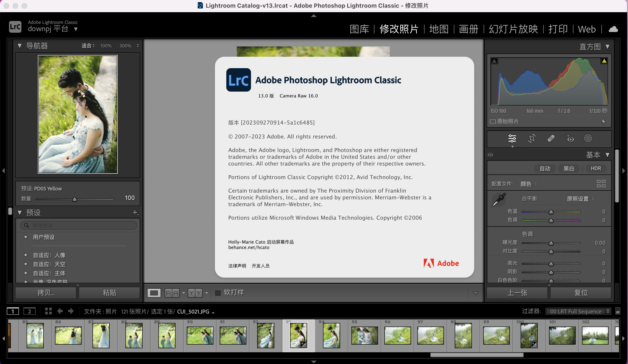Click the 曝光度 exposure slider handle
628x364 pixels.
pos(551,243)
